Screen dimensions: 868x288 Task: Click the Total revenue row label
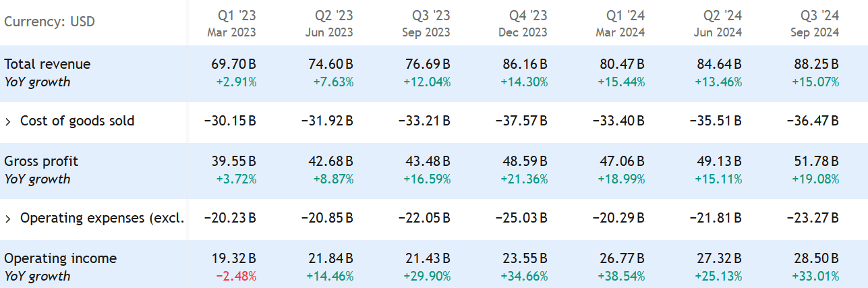click(x=47, y=64)
